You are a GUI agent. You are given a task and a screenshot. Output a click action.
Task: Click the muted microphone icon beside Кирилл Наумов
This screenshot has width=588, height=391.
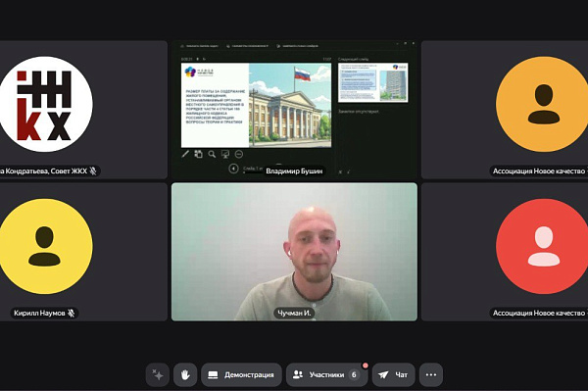[x=71, y=313]
